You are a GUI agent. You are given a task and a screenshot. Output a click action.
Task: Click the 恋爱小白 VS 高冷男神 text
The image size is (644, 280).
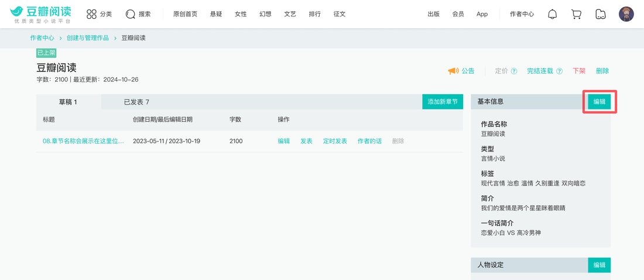[511, 233]
